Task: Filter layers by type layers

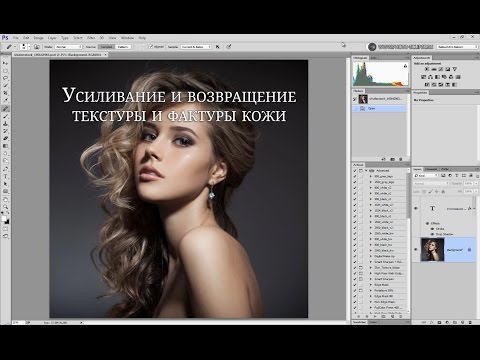Action: pos(457,175)
